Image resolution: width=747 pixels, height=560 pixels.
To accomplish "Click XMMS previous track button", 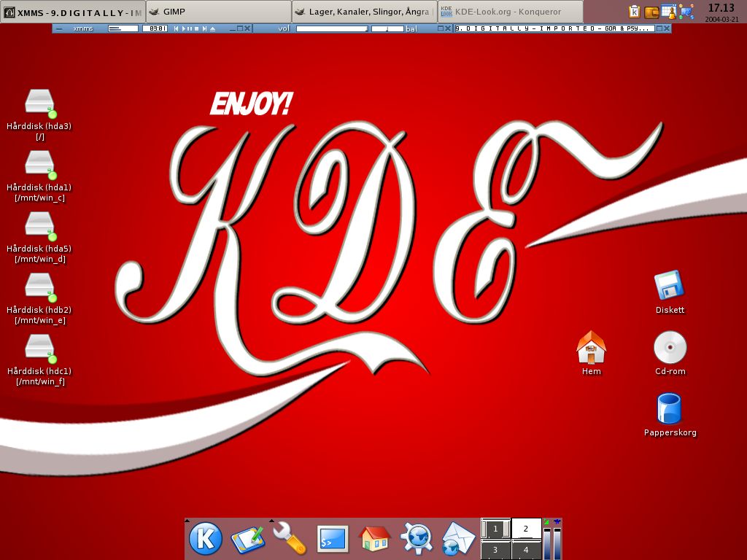I will pyautogui.click(x=177, y=28).
